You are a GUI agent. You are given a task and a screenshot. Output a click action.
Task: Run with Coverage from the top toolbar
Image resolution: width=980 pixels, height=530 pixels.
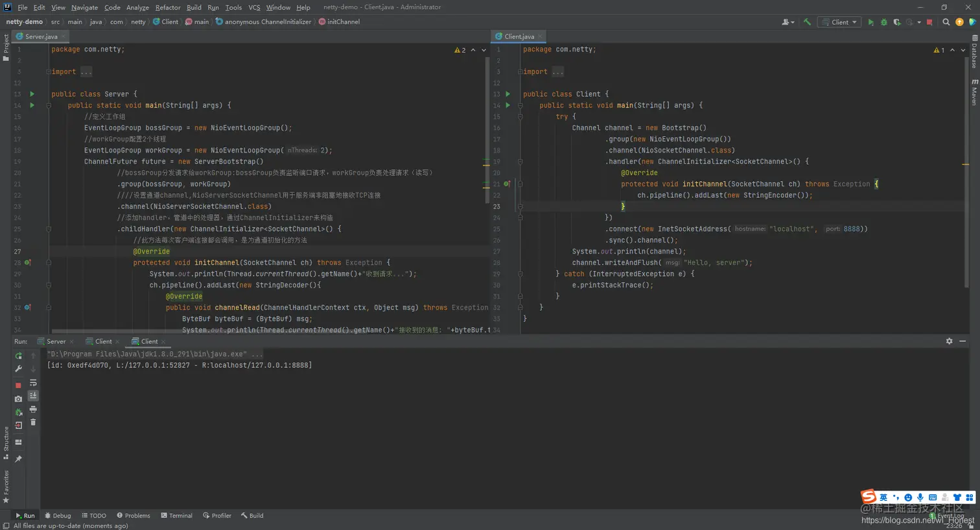click(x=897, y=22)
